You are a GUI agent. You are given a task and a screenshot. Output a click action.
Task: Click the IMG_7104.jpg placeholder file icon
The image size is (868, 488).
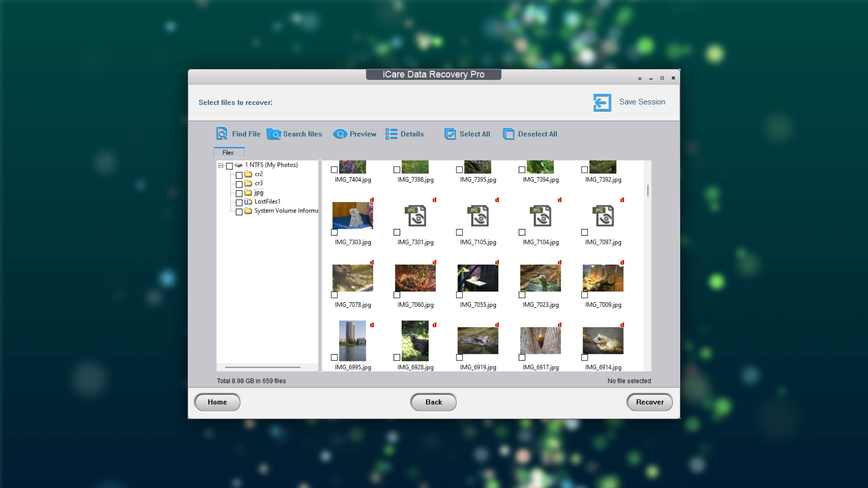540,216
